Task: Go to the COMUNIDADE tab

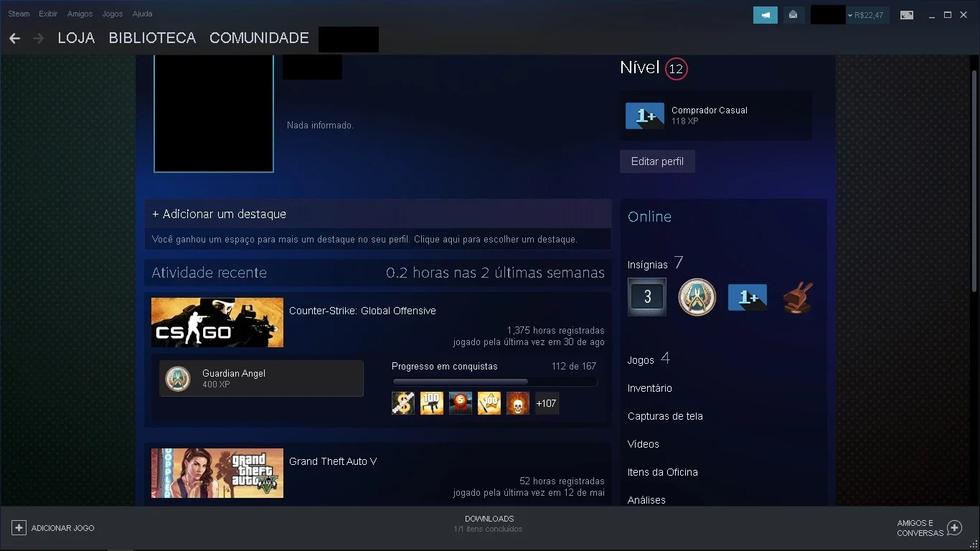Action: 259,38
